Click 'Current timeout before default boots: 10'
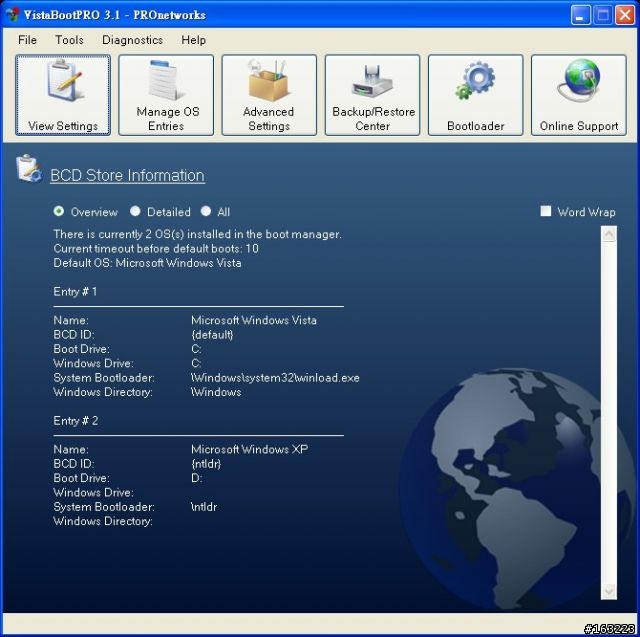Viewport: 640px width, 637px height. [x=156, y=249]
